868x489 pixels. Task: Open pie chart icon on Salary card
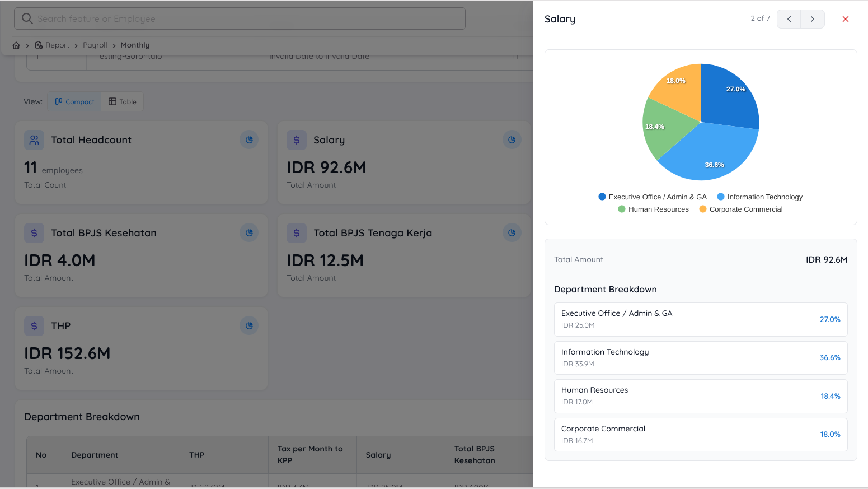pos(512,140)
